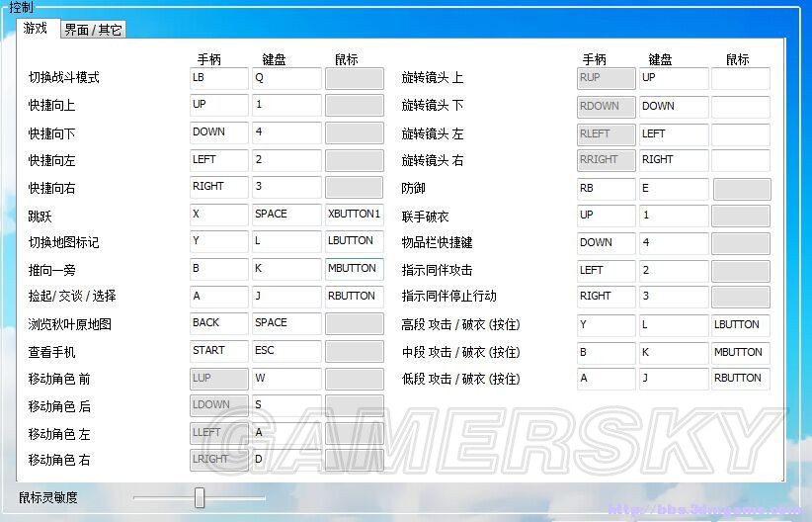Screen dimensions: 812x522
Task: Click the 手柄 field for 切换战斗模式
Action: 219,78
